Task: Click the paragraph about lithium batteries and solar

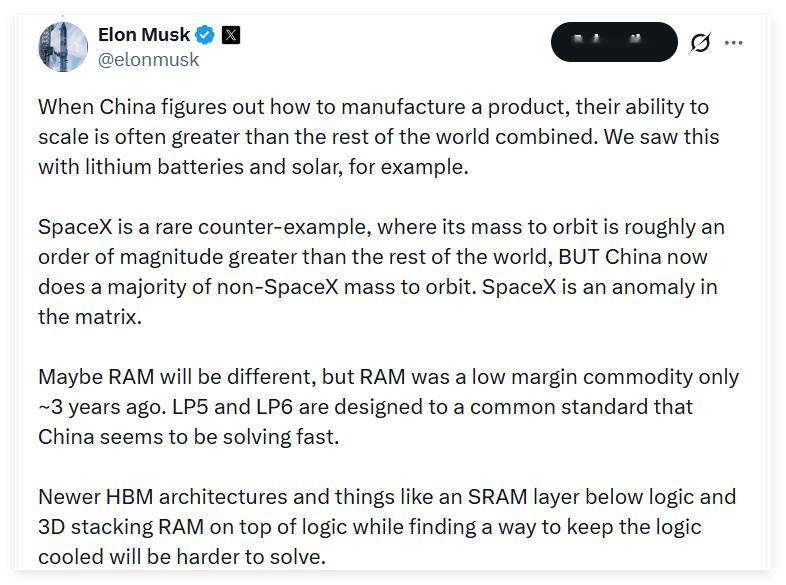Action: point(378,137)
